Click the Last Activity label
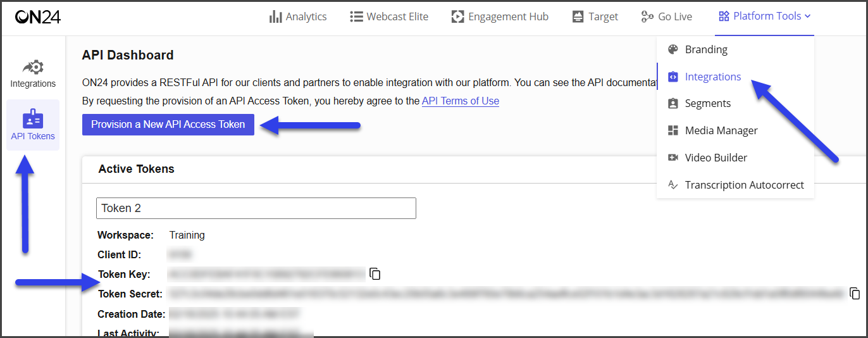The height and width of the screenshot is (338, 868). point(128,333)
